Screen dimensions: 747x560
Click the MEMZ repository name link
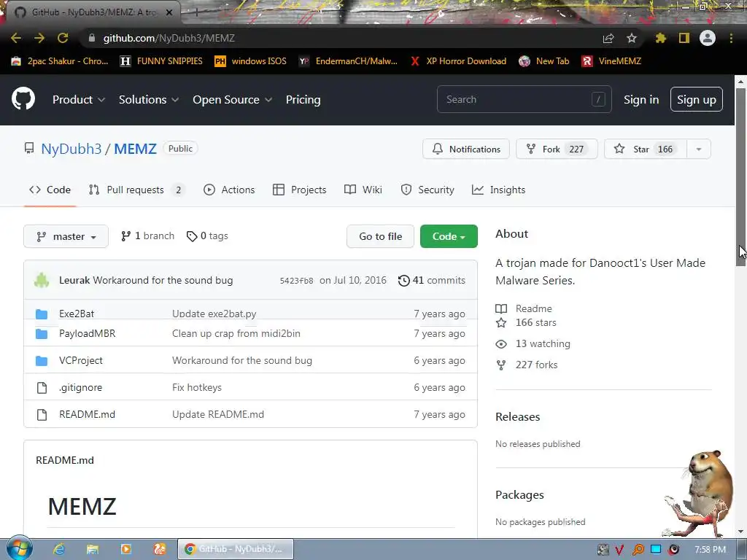[135, 149]
